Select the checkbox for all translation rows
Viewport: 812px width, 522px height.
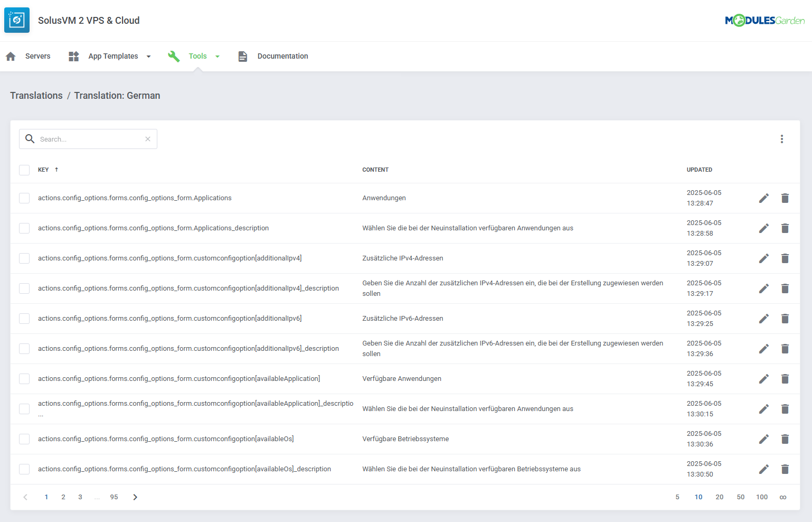(24, 170)
